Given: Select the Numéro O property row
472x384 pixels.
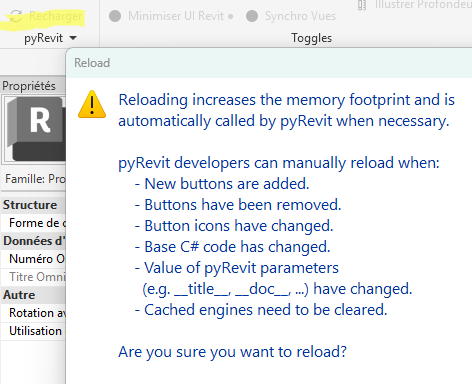Looking at the screenshot, I should tap(33, 259).
